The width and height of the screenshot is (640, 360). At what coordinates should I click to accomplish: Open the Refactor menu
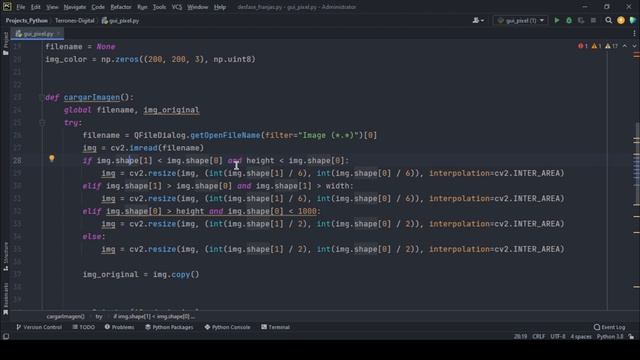click(121, 7)
